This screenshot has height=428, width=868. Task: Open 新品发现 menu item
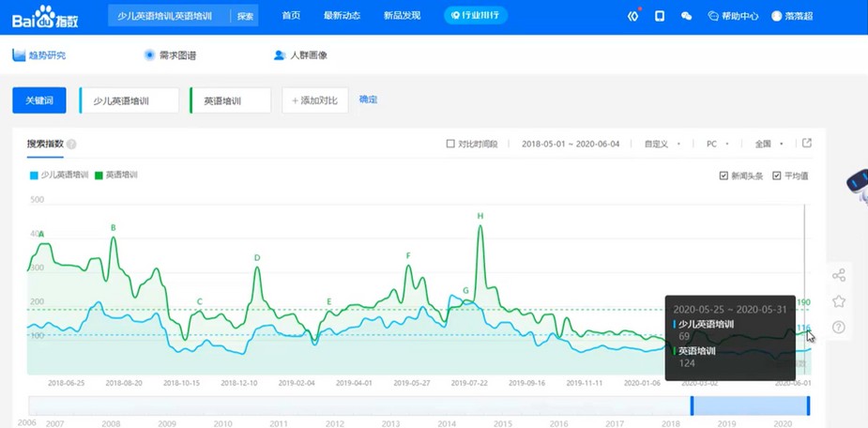(402, 16)
